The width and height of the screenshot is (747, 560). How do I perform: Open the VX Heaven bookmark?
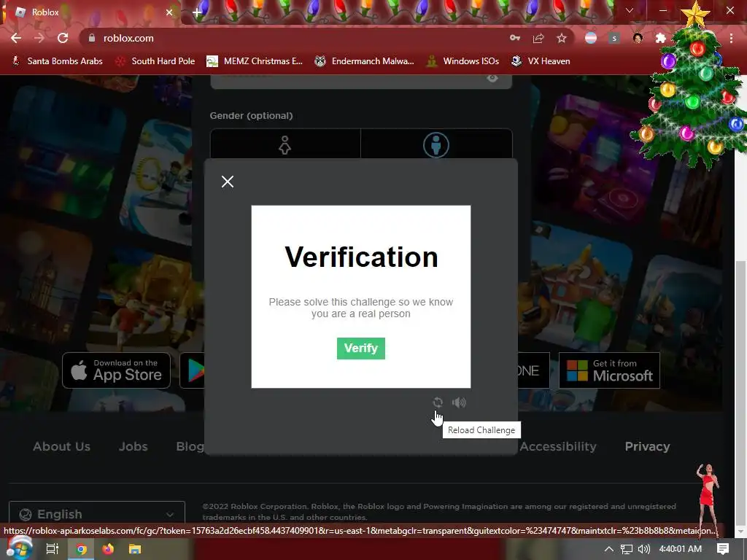tap(541, 61)
